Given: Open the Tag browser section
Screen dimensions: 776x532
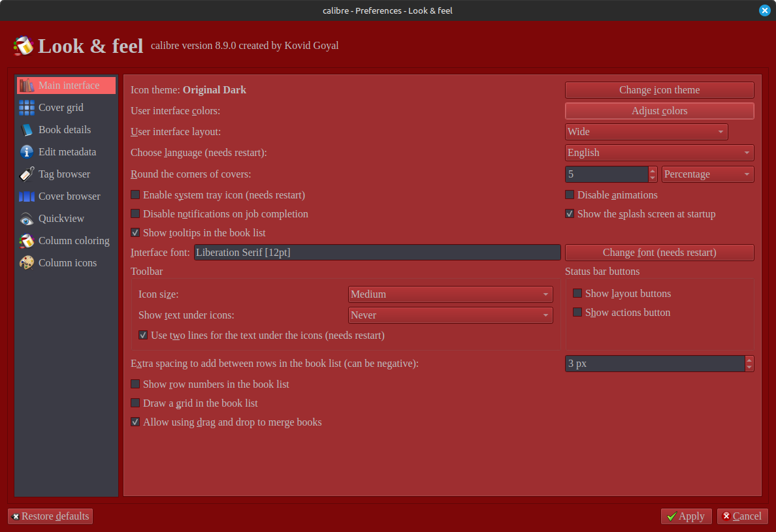Looking at the screenshot, I should click(x=67, y=174).
